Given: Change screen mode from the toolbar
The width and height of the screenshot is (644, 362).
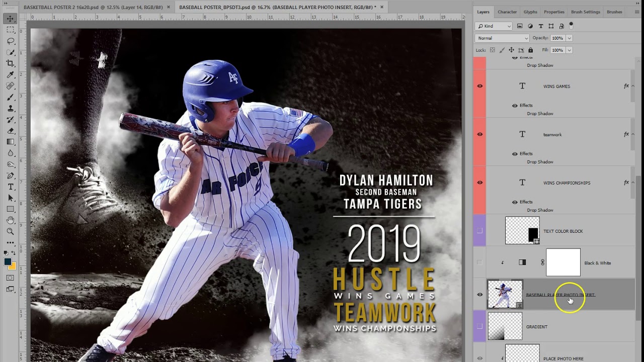Looking at the screenshot, I should click(10, 289).
